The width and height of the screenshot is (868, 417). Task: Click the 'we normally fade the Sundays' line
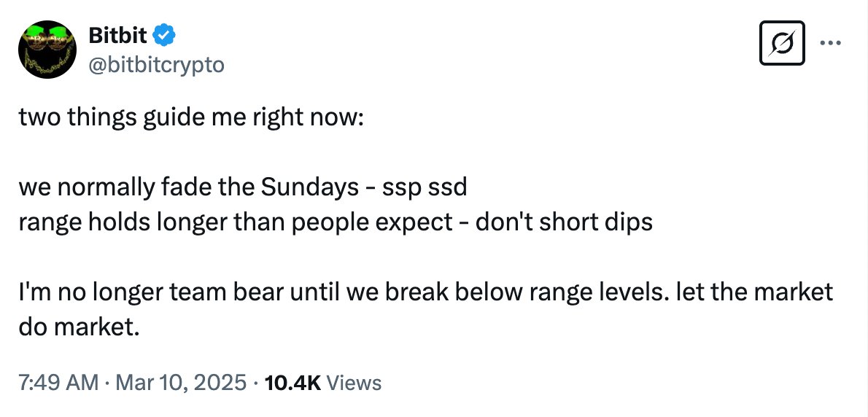tap(188, 188)
